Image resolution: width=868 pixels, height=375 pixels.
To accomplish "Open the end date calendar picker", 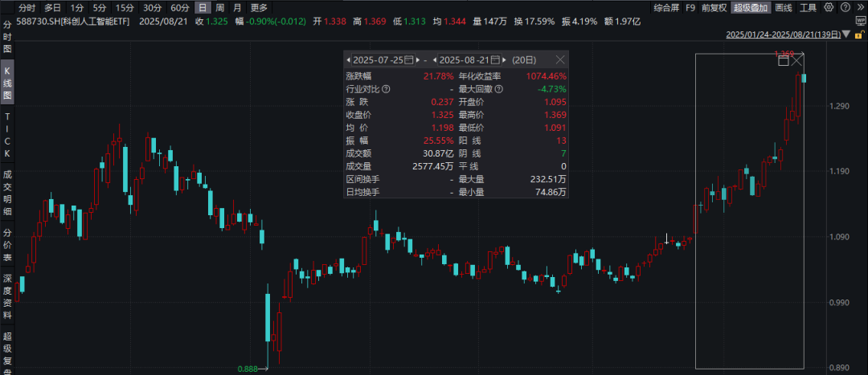I will (494, 60).
